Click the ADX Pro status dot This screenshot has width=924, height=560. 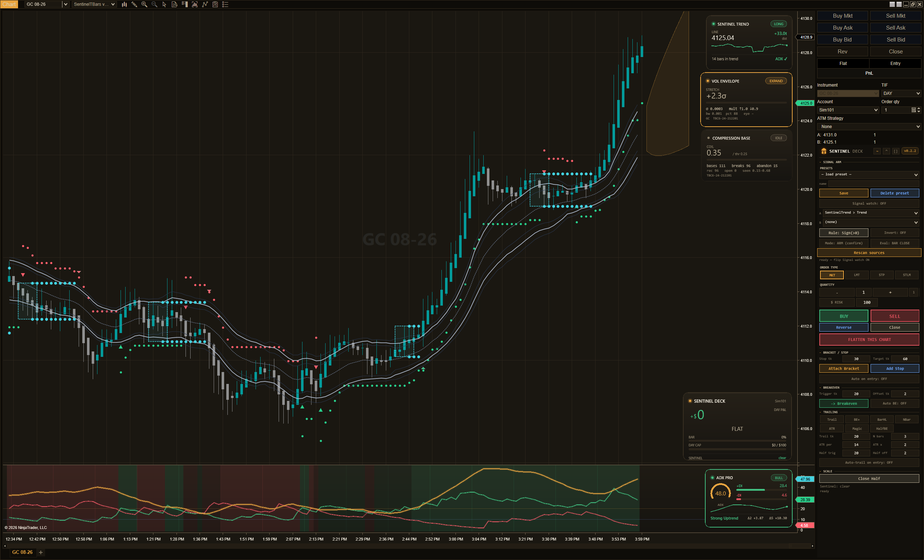pos(712,477)
